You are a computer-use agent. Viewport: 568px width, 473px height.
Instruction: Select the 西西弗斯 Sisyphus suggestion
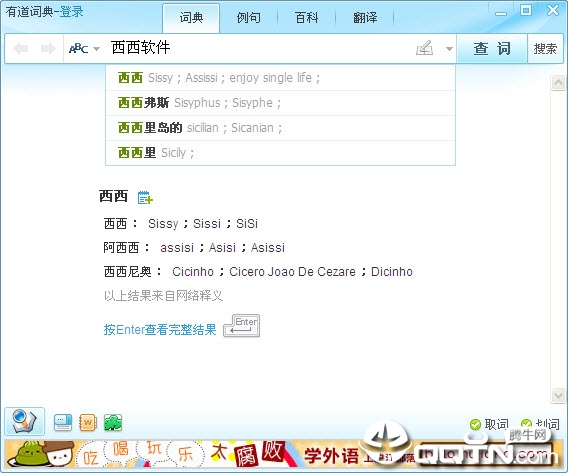pyautogui.click(x=280, y=103)
